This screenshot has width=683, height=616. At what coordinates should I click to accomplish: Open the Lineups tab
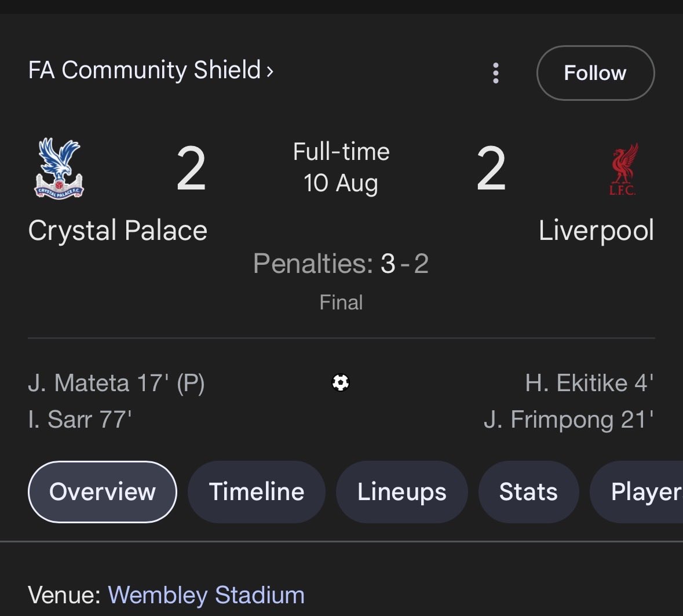coord(401,492)
